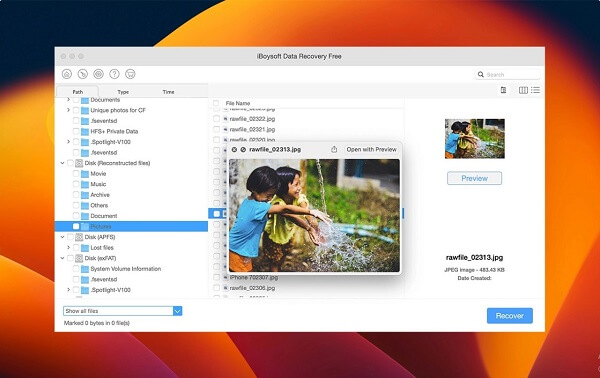Click the Preview button
This screenshot has height=378, width=600.
click(x=474, y=178)
